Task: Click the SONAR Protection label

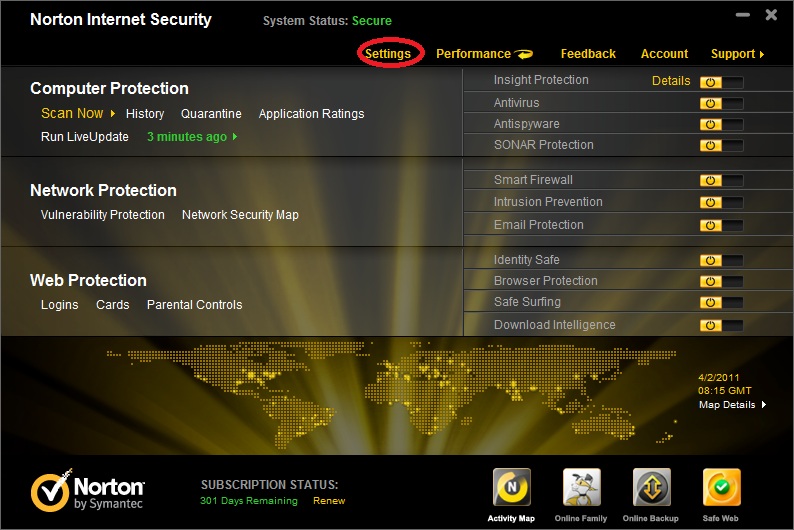Action: coord(543,145)
